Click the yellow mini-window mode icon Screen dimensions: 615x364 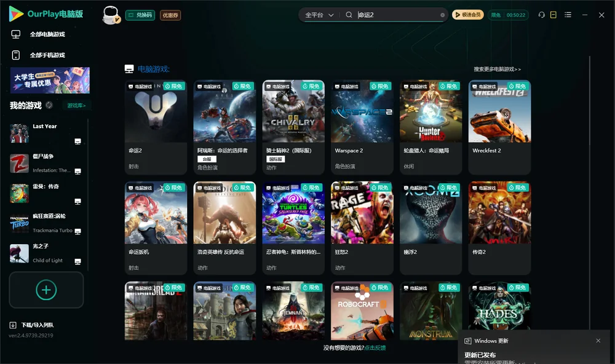[553, 15]
